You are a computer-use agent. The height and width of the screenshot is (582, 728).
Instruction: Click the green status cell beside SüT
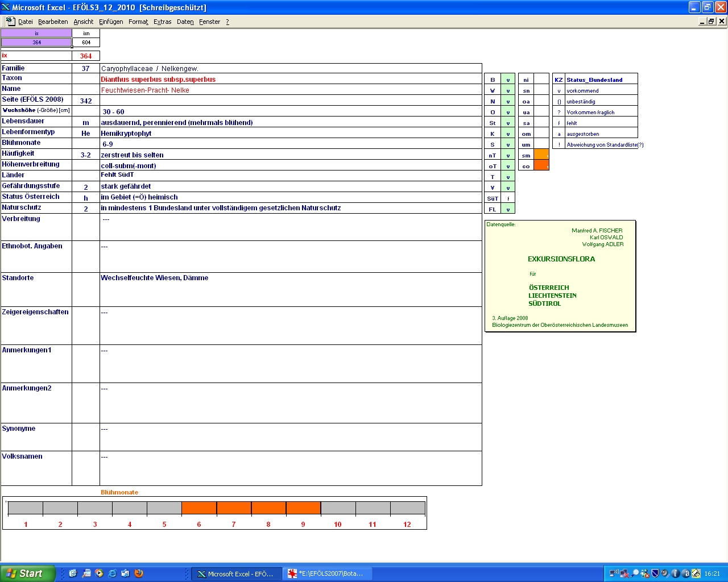point(508,198)
